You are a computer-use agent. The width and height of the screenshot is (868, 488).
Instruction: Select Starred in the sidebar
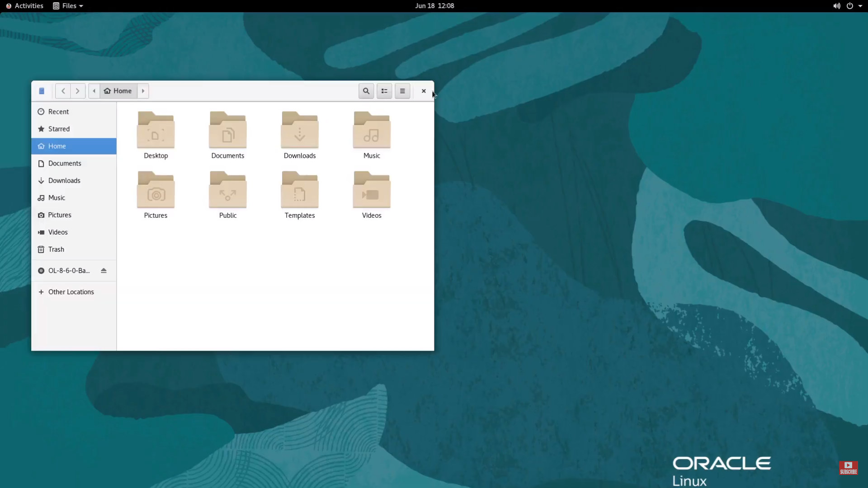point(59,129)
